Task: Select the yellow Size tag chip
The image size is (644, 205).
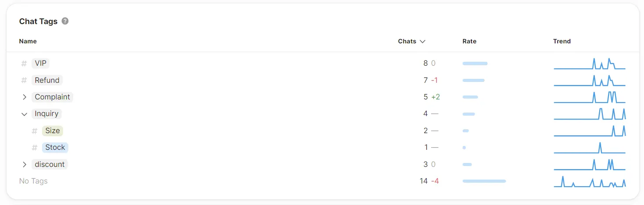Action: click(x=53, y=131)
